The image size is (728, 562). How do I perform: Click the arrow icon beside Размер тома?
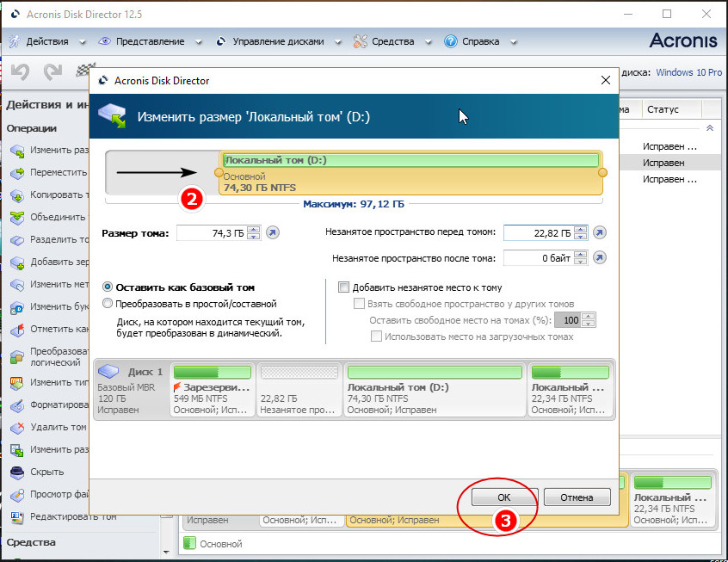pyautogui.click(x=273, y=233)
